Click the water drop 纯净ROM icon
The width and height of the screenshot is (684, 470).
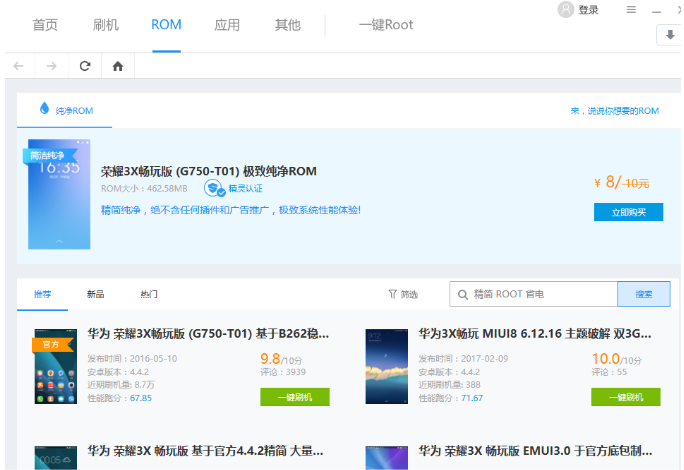click(44, 108)
